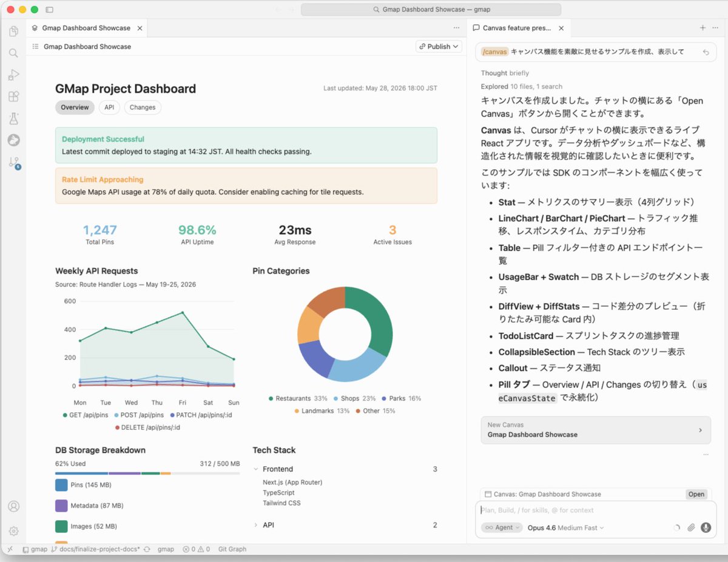Viewport: 728px width, 562px height.
Task: Click the navigate back arrow in title bar
Action: [x=278, y=10]
